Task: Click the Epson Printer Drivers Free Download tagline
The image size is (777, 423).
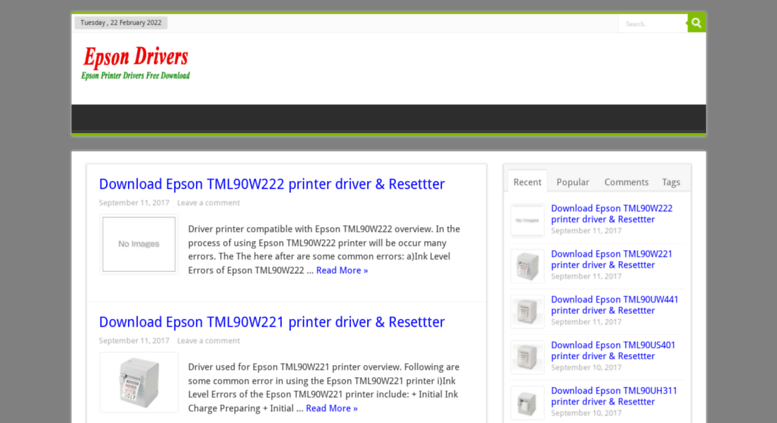Action: click(136, 76)
